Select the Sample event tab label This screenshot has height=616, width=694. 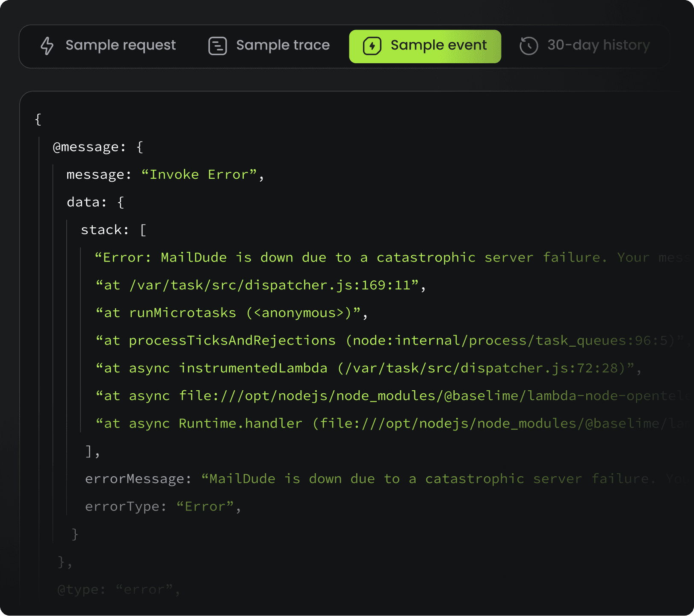[438, 45]
